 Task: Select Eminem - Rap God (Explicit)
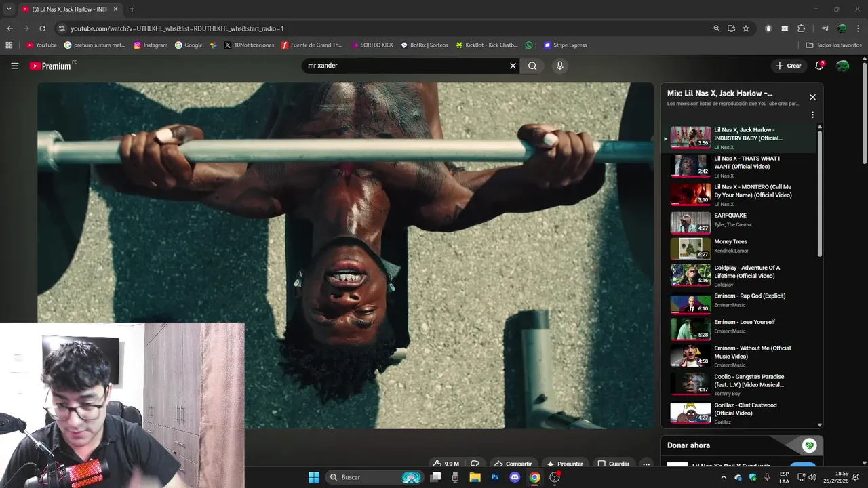pyautogui.click(x=739, y=303)
